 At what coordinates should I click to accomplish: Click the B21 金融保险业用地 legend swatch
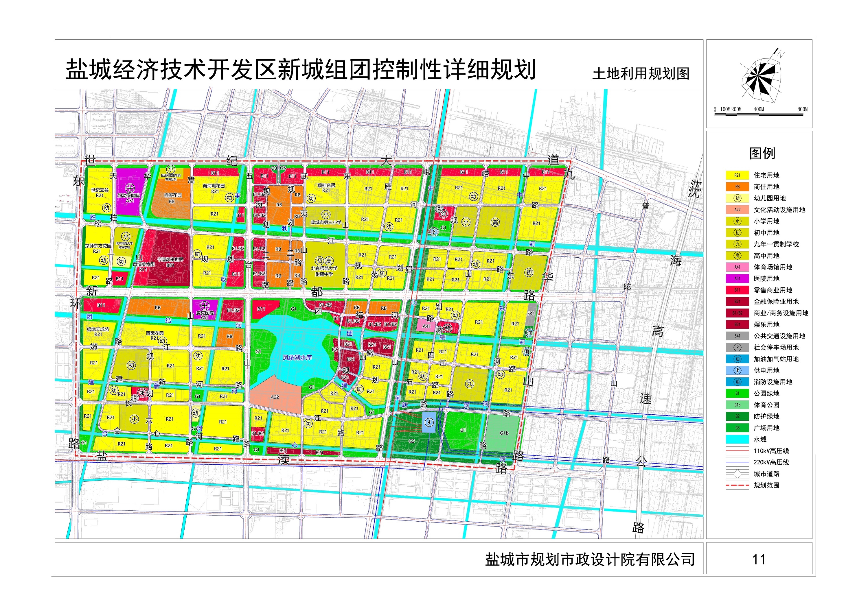[x=737, y=301]
